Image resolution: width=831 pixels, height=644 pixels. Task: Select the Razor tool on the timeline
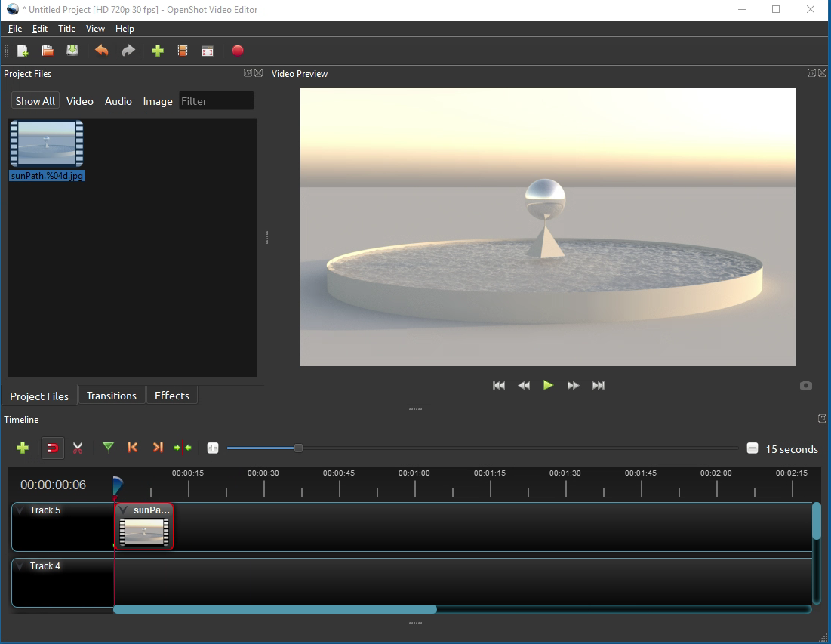(78, 448)
